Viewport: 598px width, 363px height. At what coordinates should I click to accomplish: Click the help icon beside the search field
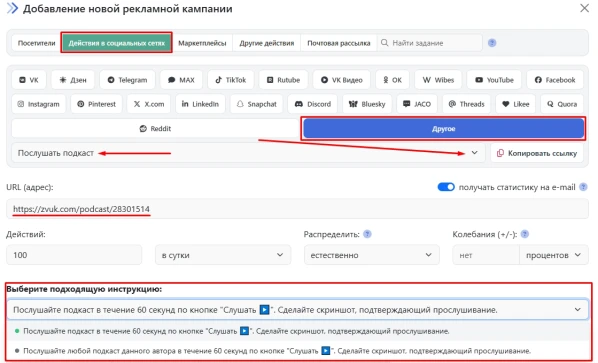coord(492,43)
